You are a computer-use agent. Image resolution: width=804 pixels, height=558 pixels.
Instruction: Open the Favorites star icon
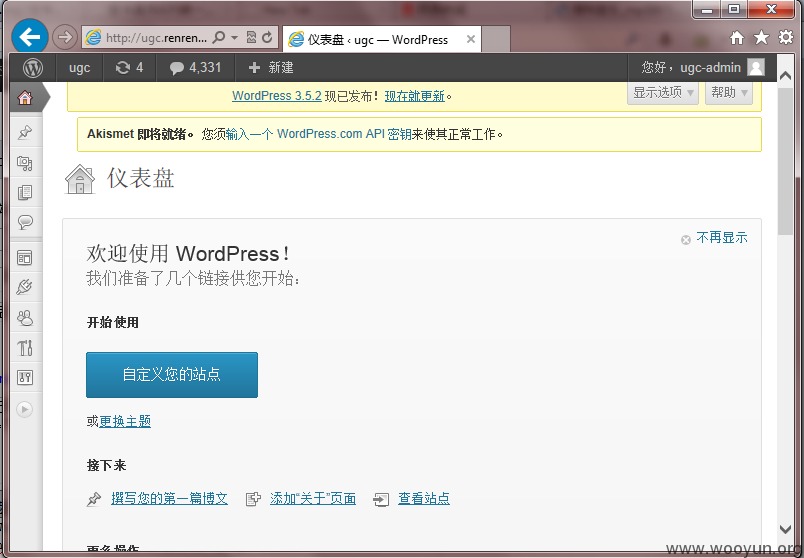[x=761, y=37]
